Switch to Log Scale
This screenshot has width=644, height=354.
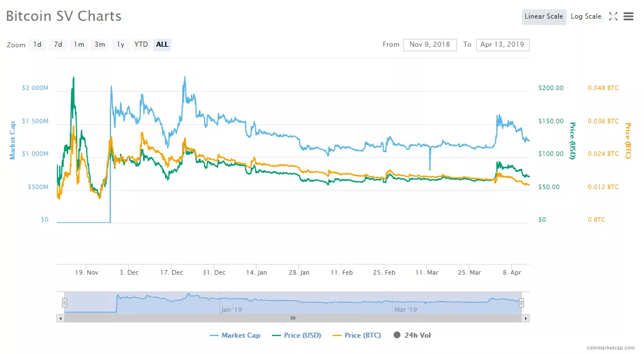tap(586, 16)
